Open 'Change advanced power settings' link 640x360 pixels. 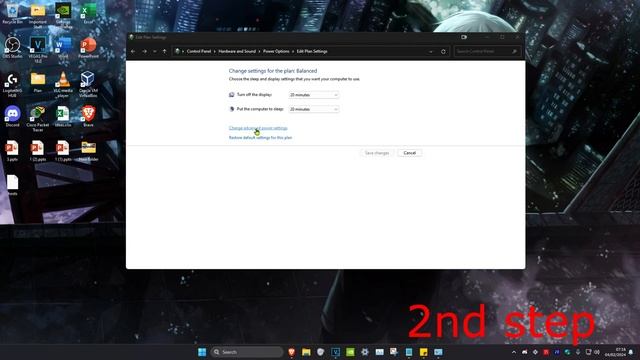[258, 128]
